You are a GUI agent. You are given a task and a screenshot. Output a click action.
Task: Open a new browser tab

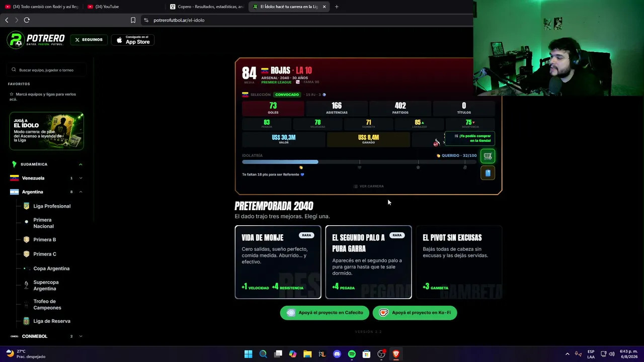337,7
